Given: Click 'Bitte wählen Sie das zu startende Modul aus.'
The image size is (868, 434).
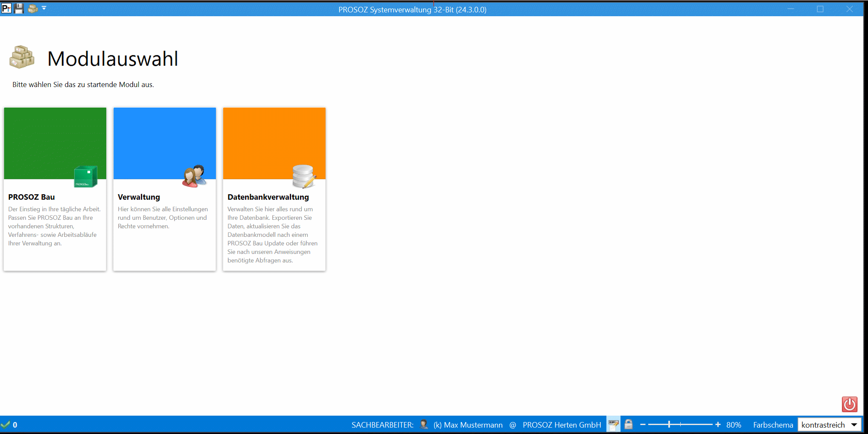Looking at the screenshot, I should (83, 84).
